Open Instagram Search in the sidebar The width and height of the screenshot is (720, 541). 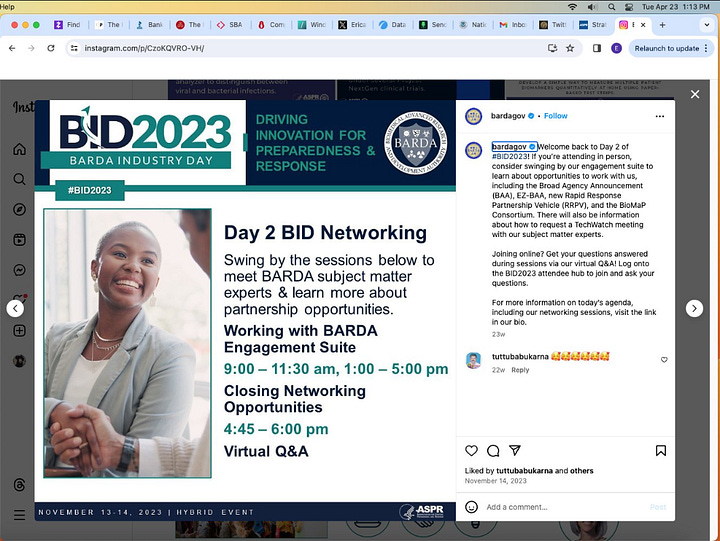(x=19, y=179)
